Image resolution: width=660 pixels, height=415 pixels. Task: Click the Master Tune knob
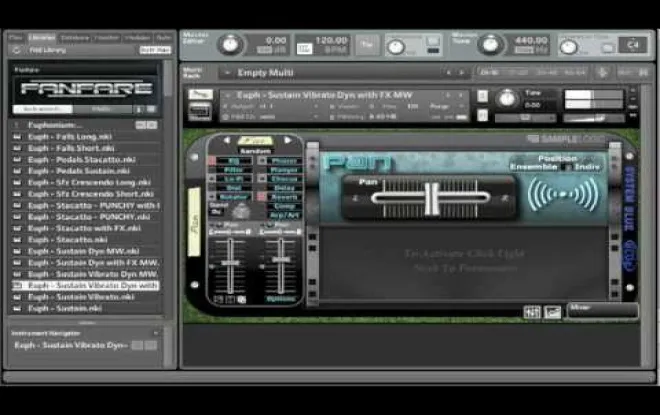[490, 45]
